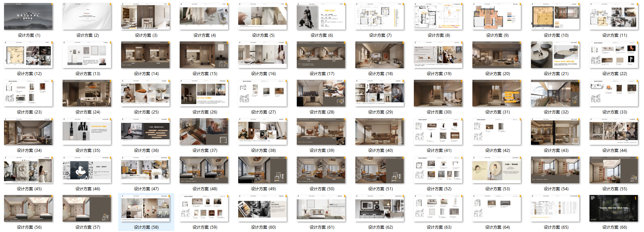Select the 设计方案 (24) dining room thumbnail

[x=87, y=93]
